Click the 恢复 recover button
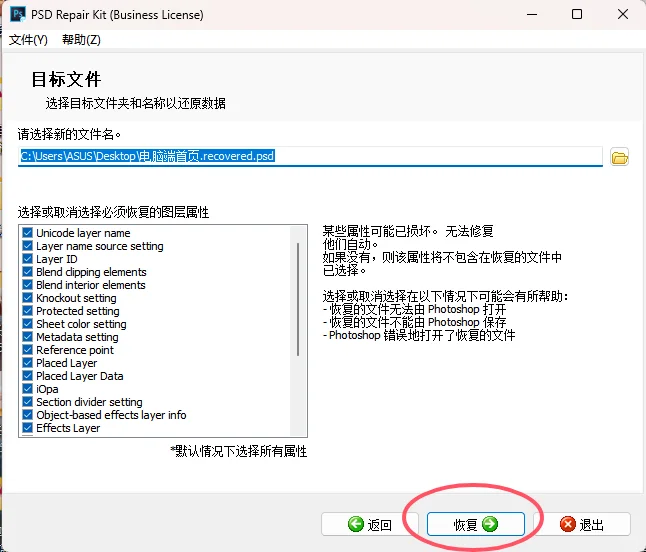The width and height of the screenshot is (646, 552). pyautogui.click(x=475, y=524)
